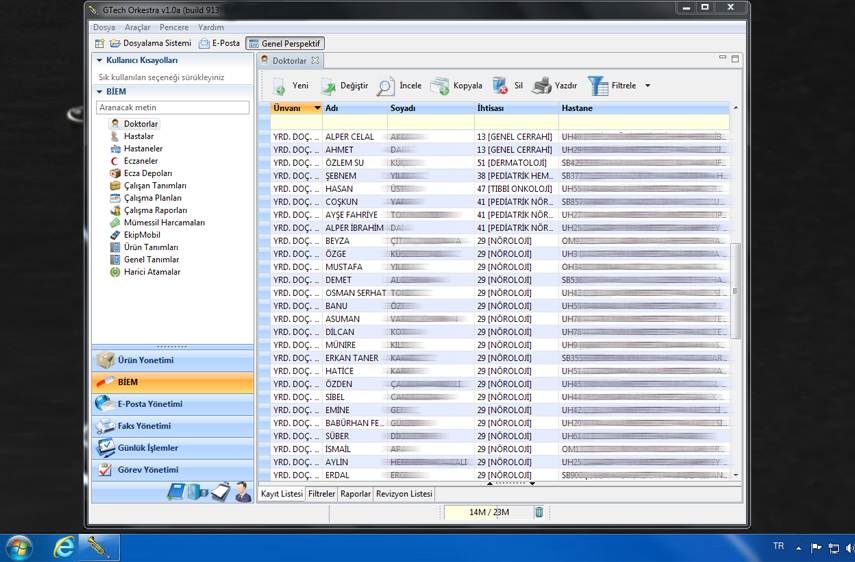
Task: Switch to the Revizyon Listesi tab
Action: pyautogui.click(x=404, y=494)
